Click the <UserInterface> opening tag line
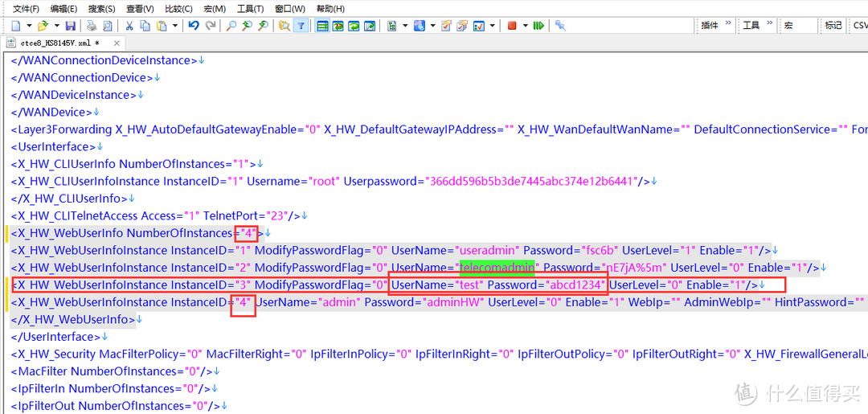868x414 pixels. pos(53,146)
